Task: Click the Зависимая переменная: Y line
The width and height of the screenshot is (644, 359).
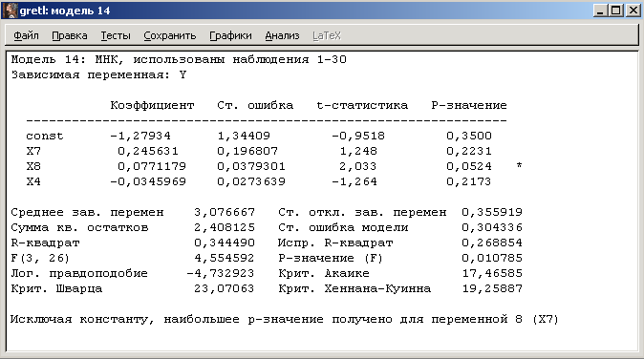Action: pyautogui.click(x=98, y=75)
